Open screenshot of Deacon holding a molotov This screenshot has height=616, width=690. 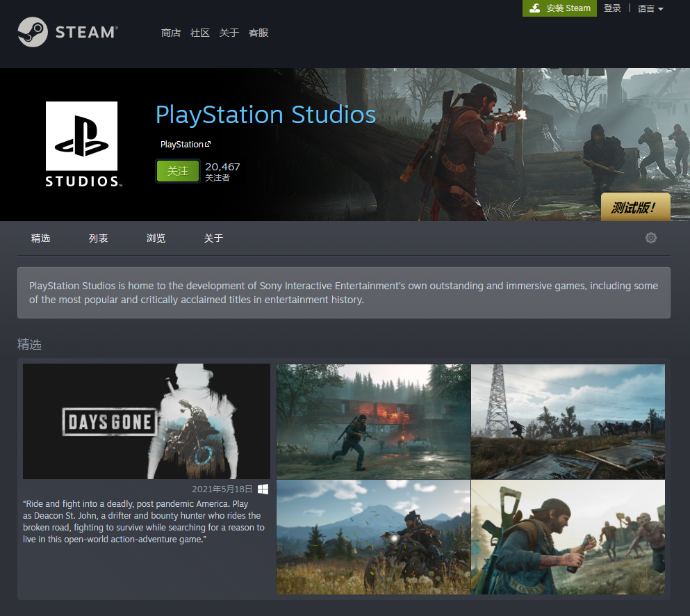568,537
